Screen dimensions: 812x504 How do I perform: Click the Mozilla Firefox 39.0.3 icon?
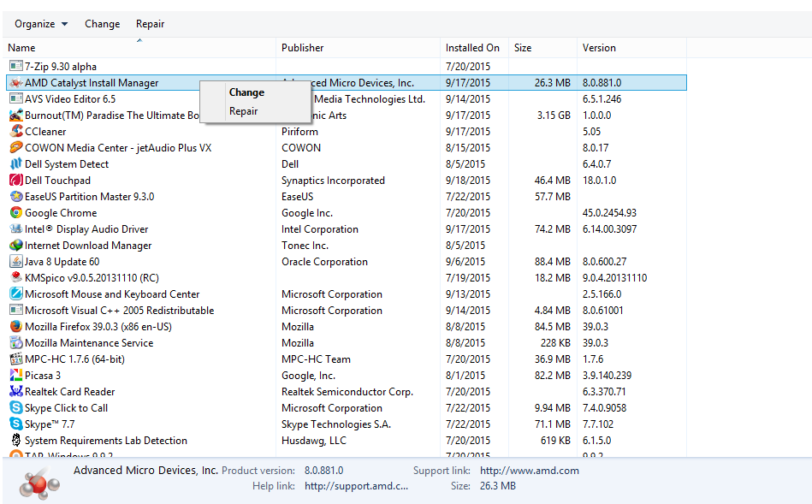pos(16,326)
